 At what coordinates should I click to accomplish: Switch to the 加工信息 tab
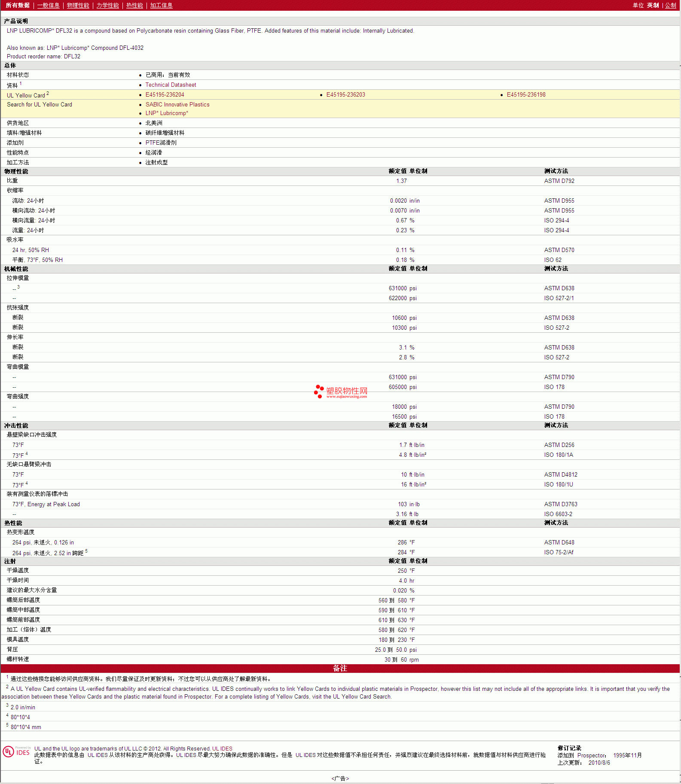(161, 5)
